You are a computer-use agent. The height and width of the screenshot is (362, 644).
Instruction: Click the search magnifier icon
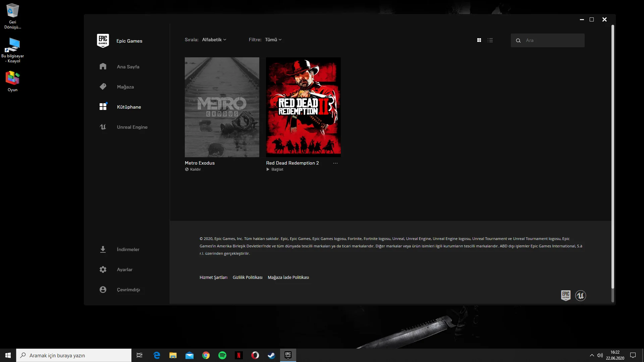(518, 41)
